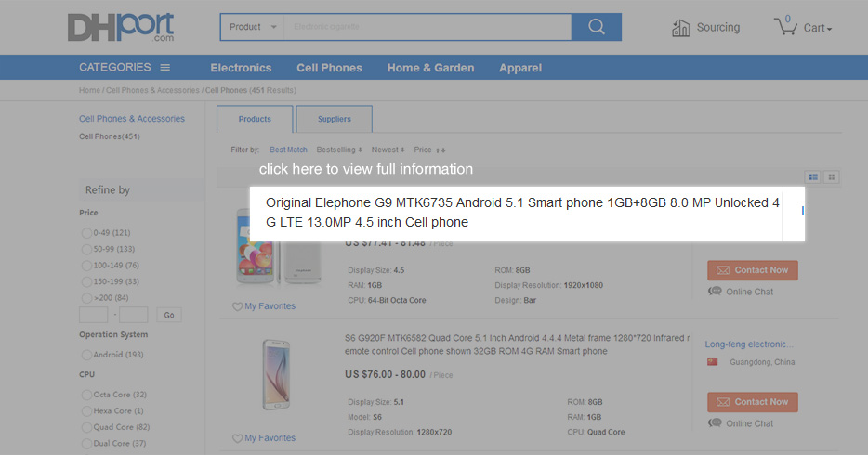Click Best Match sort link
This screenshot has height=455, width=868.
(x=288, y=149)
